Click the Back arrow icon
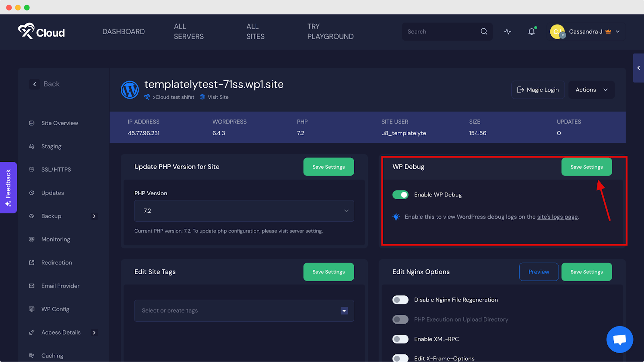The width and height of the screenshot is (644, 362). pyautogui.click(x=35, y=84)
